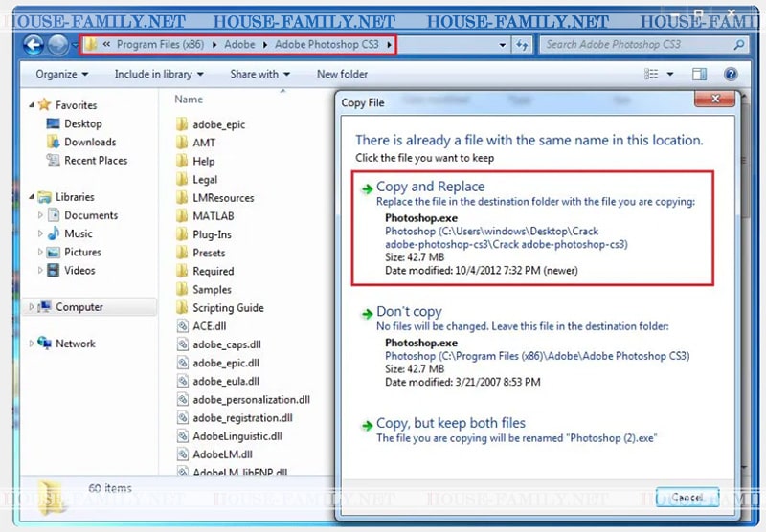Select the adobe_epic folder icon
Viewport: 766px width, 532px height.
pos(182,124)
